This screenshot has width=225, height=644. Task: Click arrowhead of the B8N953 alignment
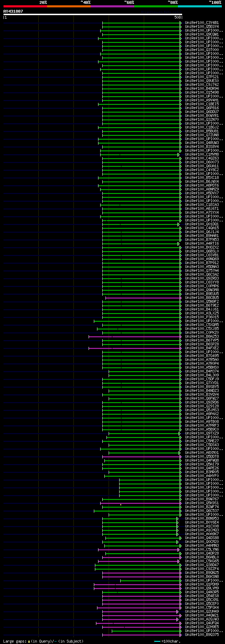[178, 519]
